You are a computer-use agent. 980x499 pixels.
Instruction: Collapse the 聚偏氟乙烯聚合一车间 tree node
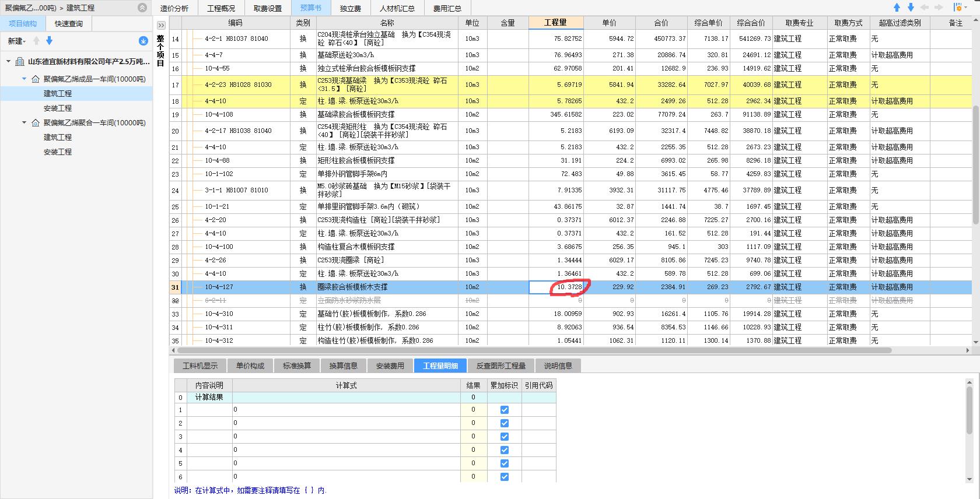point(24,122)
